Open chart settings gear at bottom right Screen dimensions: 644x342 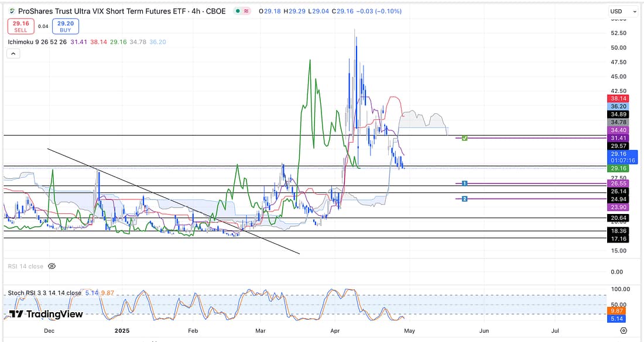[624, 330]
